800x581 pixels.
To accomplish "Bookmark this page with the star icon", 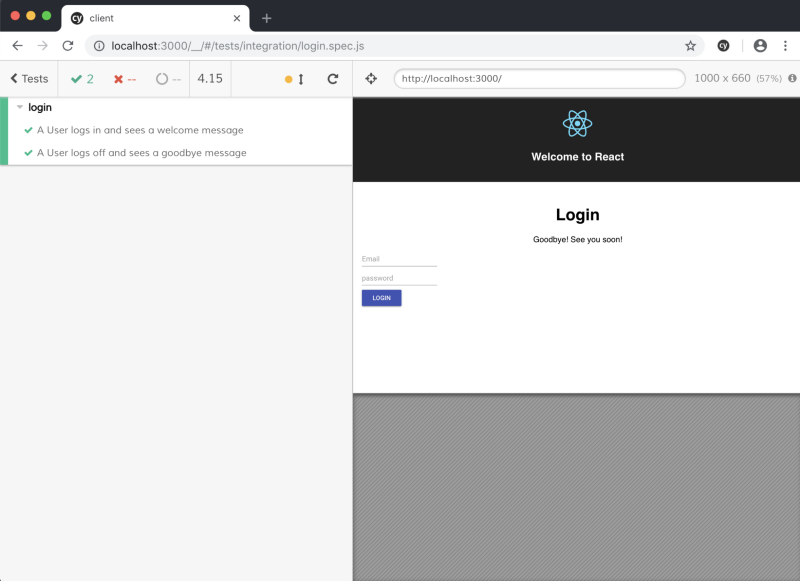I will (690, 46).
